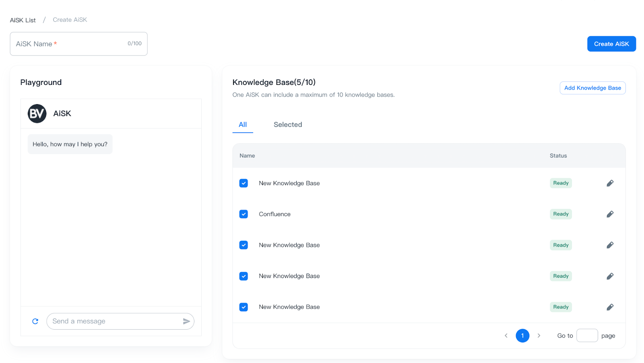Open AiSK List breadcrumb link
Screen dimensions: 644x363
[23, 20]
